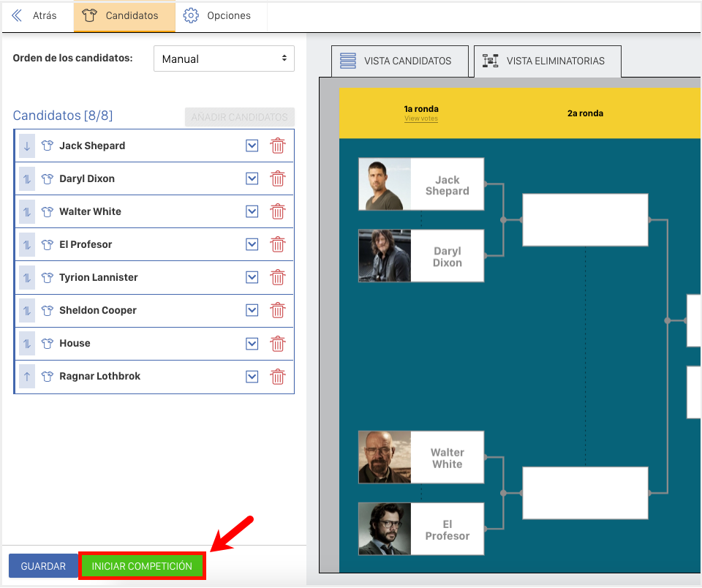Click the Walter White name in the bracket
This screenshot has height=588, width=702.
[448, 458]
